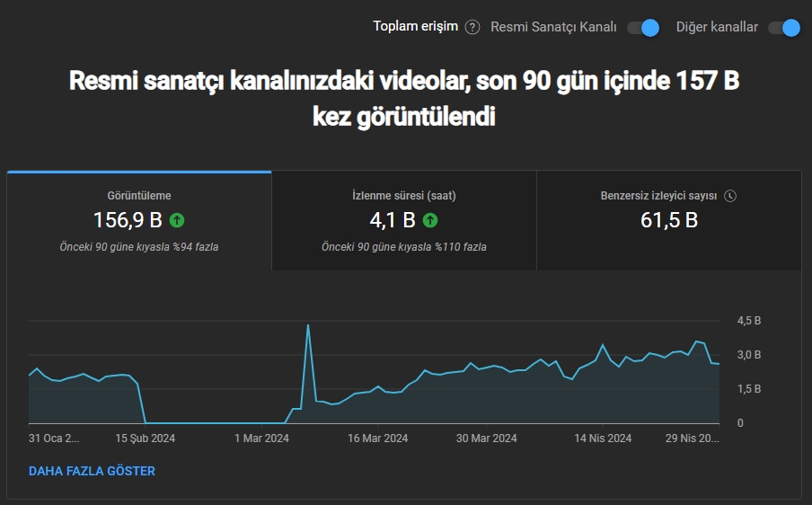Click the 16 Mar 2024 axis date
The width and height of the screenshot is (812, 505).
click(377, 439)
